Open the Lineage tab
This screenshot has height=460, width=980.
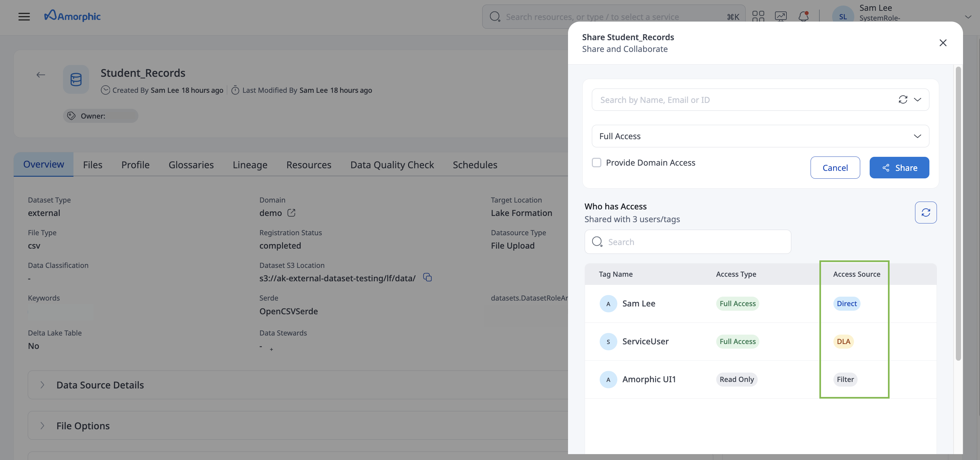(250, 165)
